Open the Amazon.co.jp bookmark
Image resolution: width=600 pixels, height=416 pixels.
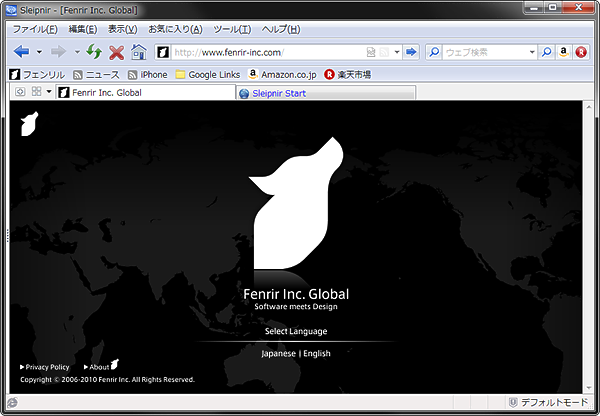(282, 74)
